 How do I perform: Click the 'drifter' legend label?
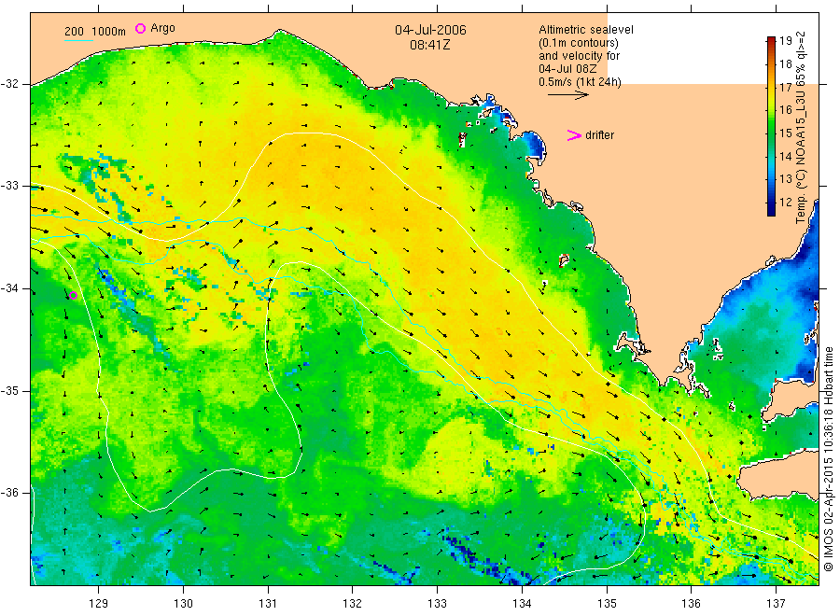(599, 135)
